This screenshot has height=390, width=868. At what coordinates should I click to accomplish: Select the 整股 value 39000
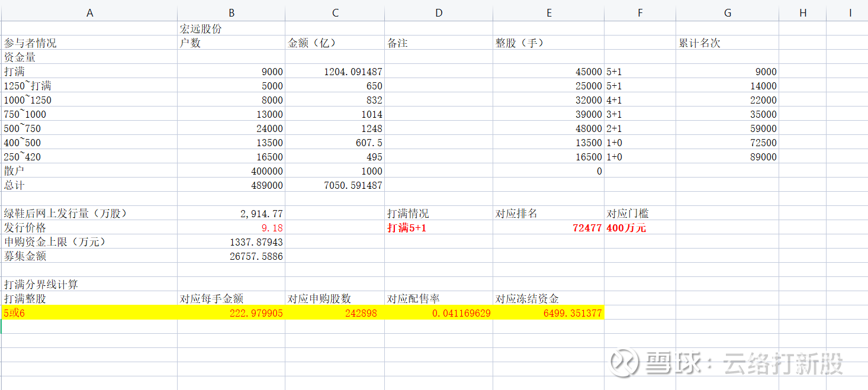pyautogui.click(x=549, y=114)
